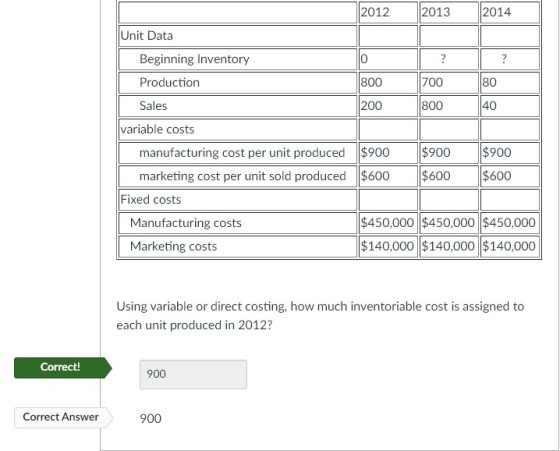560x451 pixels.
Task: Click $140,000 marketing costs for 2014
Action: 510,246
